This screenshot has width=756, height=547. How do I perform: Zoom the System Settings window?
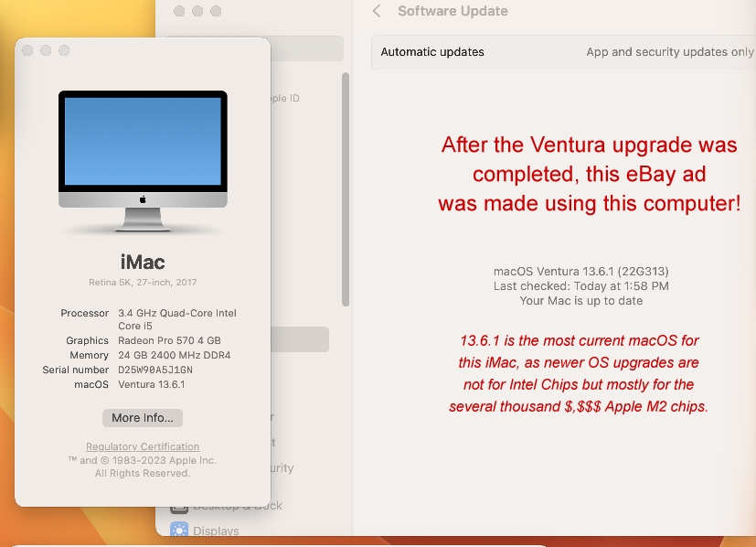(216, 11)
